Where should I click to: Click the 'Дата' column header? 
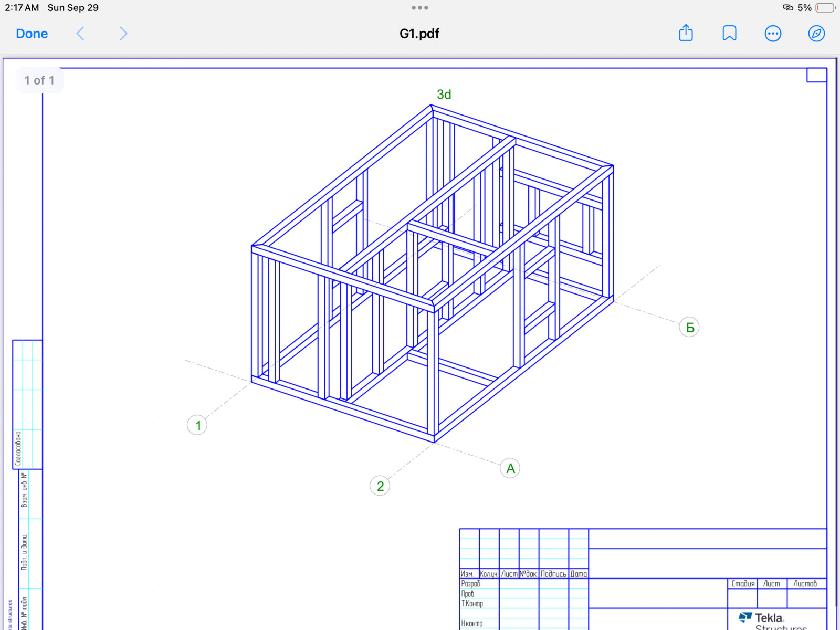579,574
